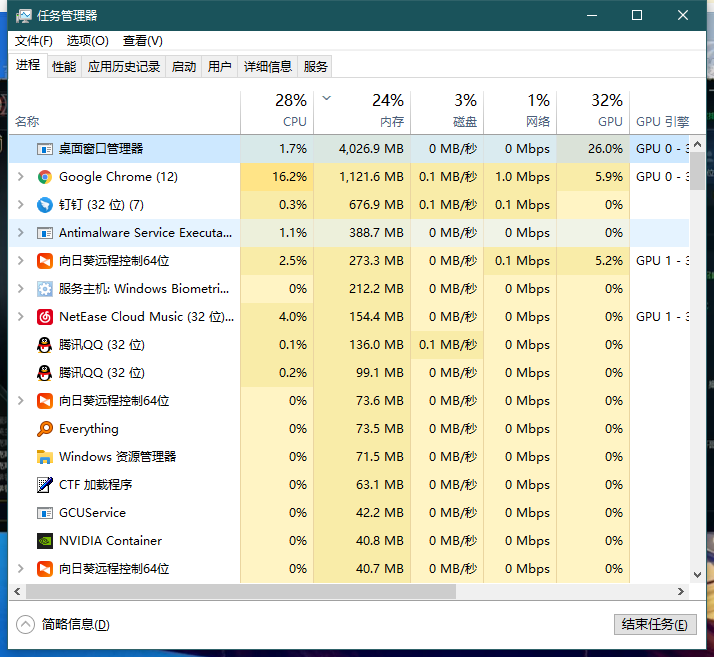Click the 腾讯QQ penguin icon using 99.1 MB
Screen dimensions: 714x657
click(45, 373)
